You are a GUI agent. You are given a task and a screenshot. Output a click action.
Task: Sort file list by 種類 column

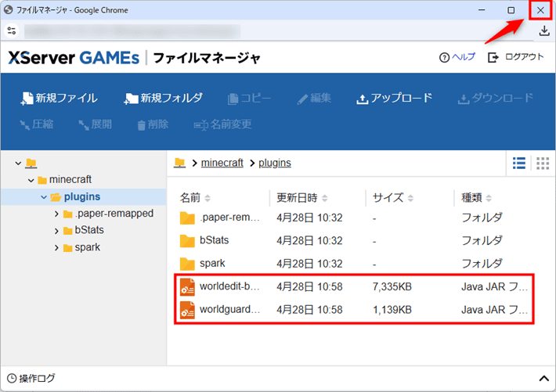pyautogui.click(x=476, y=198)
